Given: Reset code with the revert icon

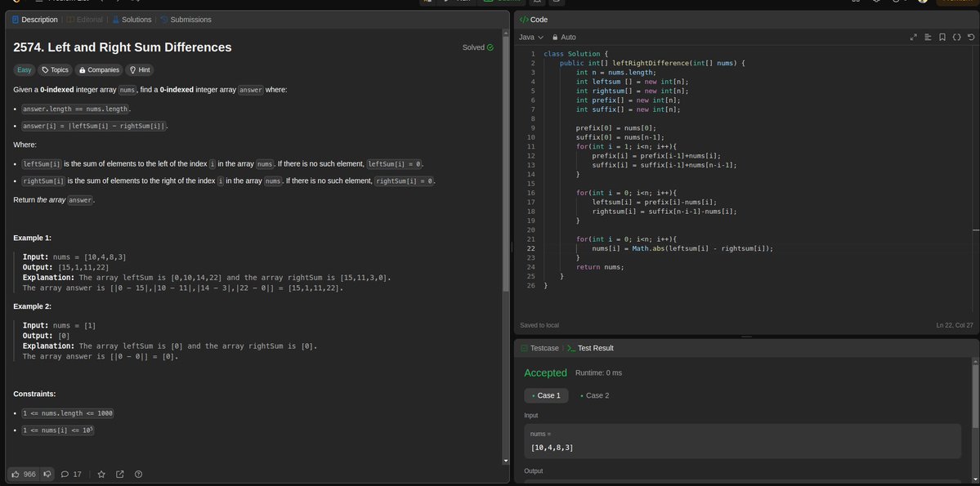Looking at the screenshot, I should (969, 37).
